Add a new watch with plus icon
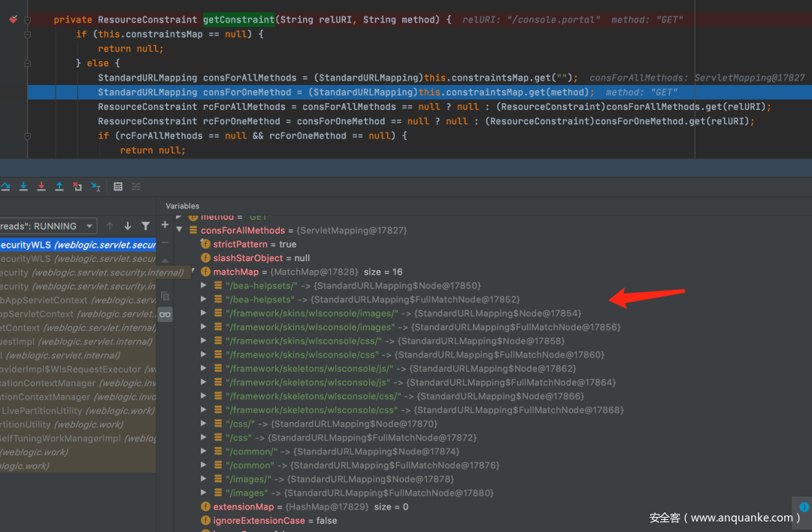Viewport: 812px width, 532px height. (x=165, y=225)
